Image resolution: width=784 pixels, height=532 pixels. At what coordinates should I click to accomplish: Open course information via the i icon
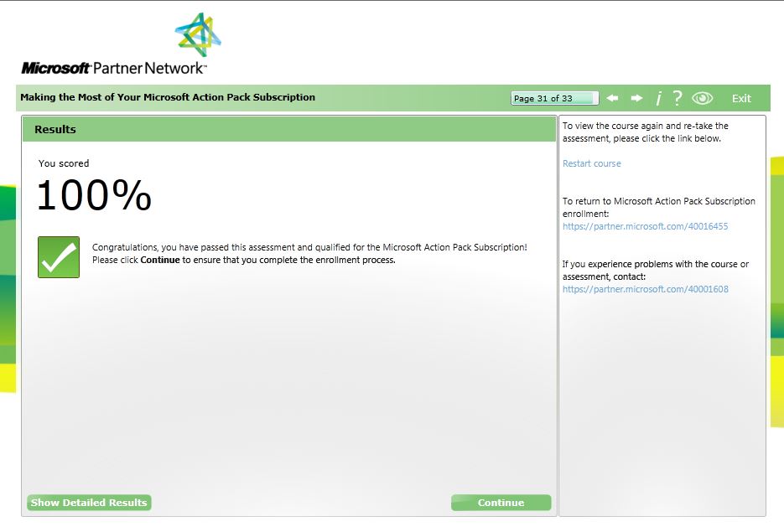658,98
